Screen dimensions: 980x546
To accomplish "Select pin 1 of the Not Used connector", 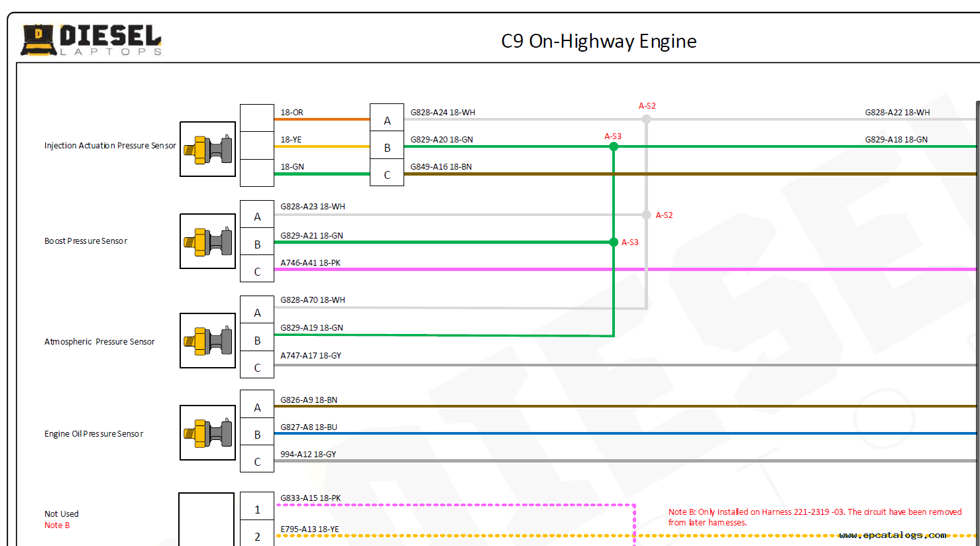I will pyautogui.click(x=257, y=510).
